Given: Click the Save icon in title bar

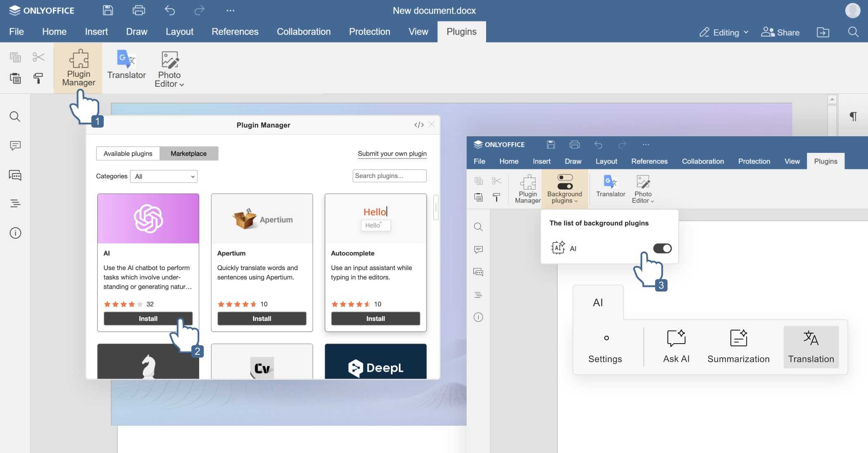Looking at the screenshot, I should tap(108, 10).
